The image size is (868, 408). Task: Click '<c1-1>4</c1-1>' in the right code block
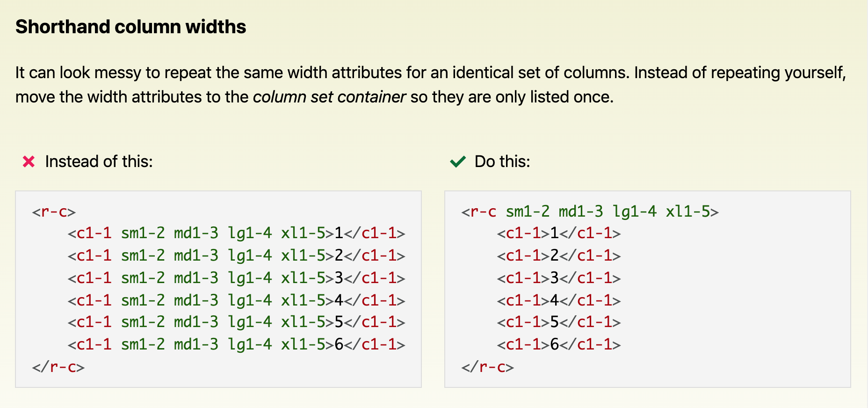(x=559, y=300)
